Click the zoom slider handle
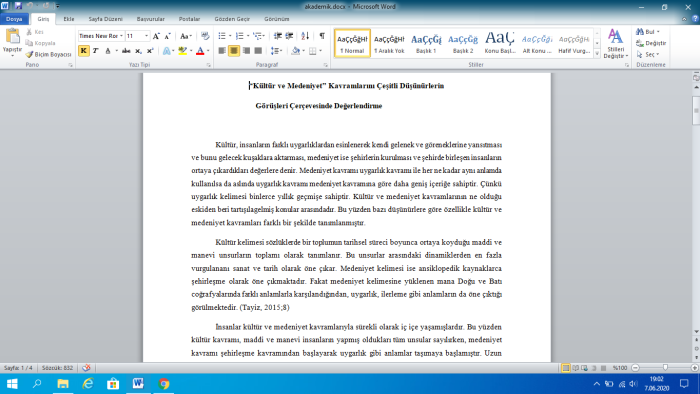 665,368
